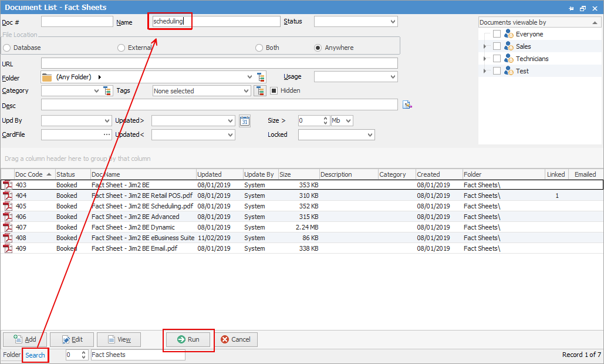
Task: Tick the Technicians viewable checkbox
Action: [497, 59]
